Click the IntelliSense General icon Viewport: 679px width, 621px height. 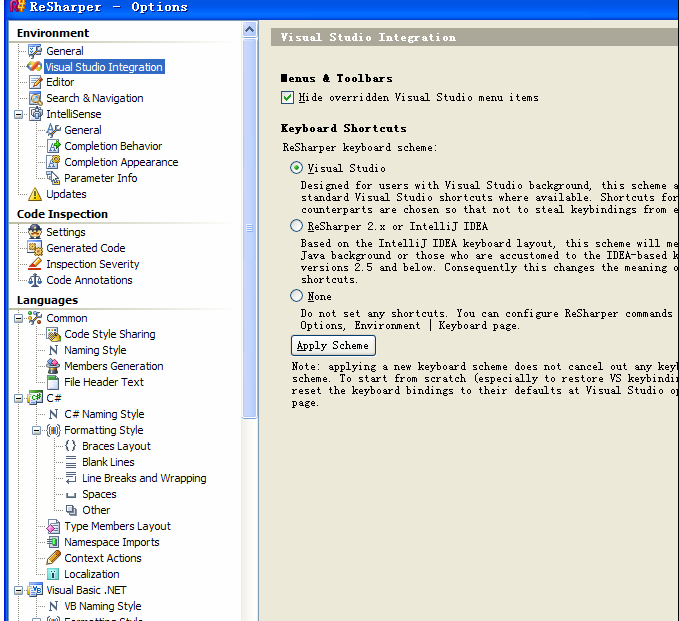53,130
